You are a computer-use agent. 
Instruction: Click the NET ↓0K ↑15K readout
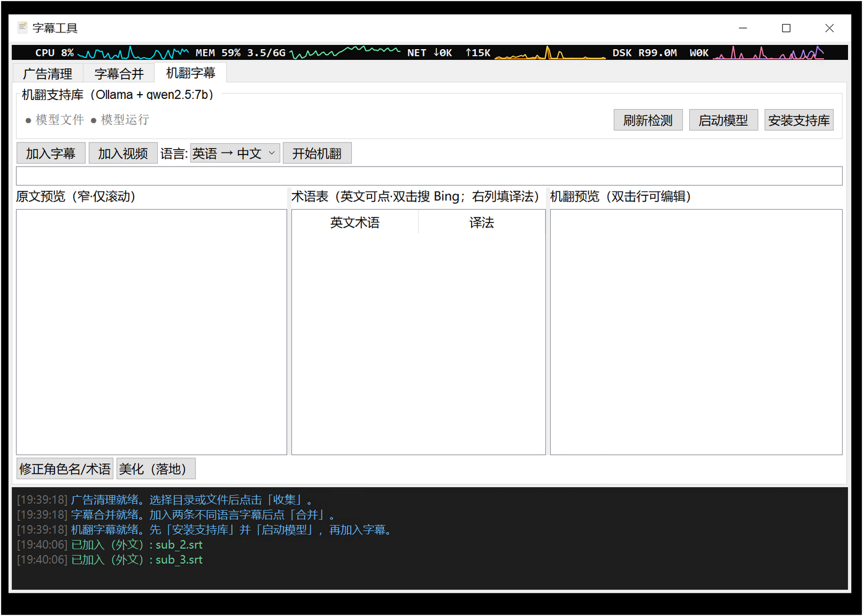(x=449, y=53)
